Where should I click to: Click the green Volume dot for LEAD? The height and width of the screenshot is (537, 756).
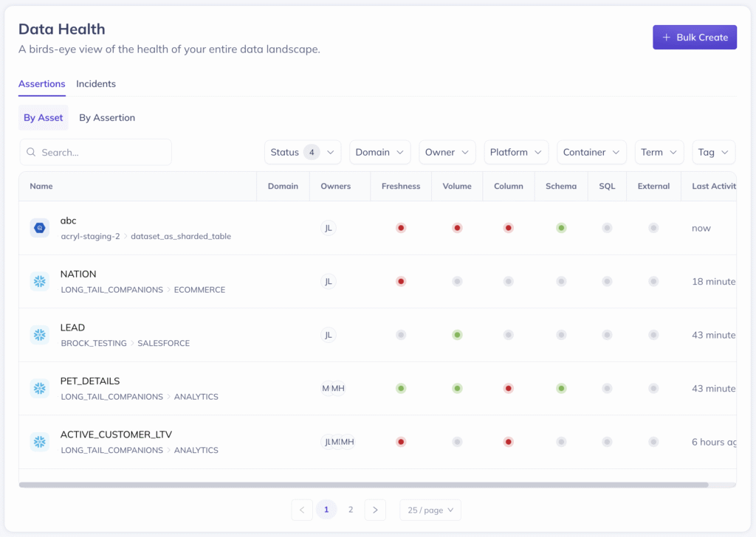[457, 334]
